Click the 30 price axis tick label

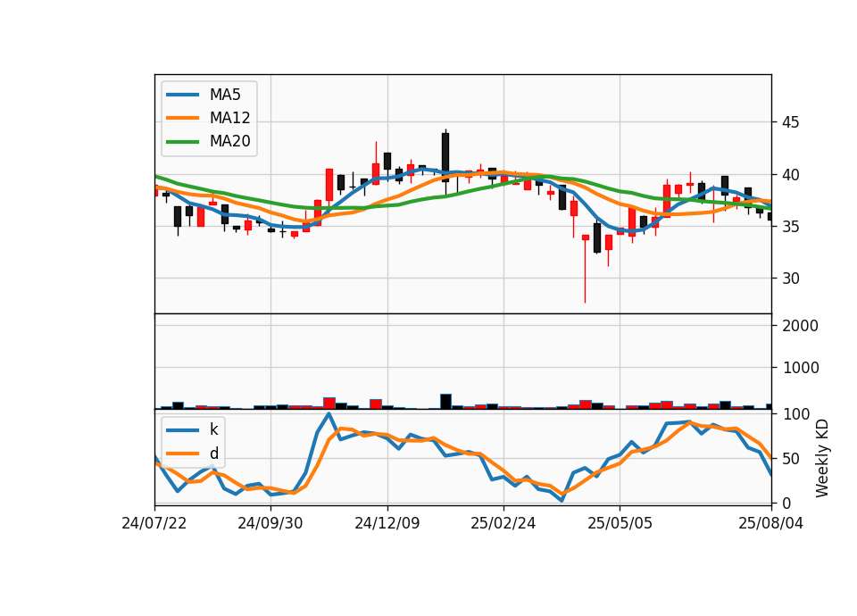click(790, 279)
